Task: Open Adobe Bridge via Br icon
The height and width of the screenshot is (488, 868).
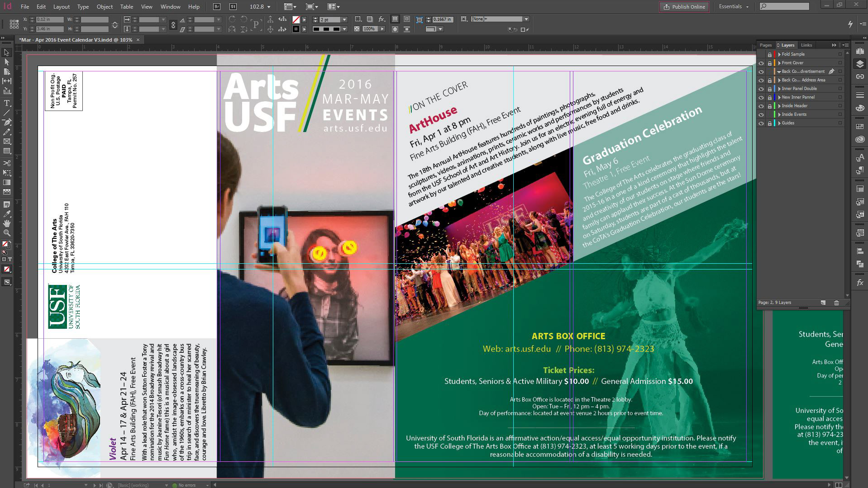Action: [x=217, y=7]
